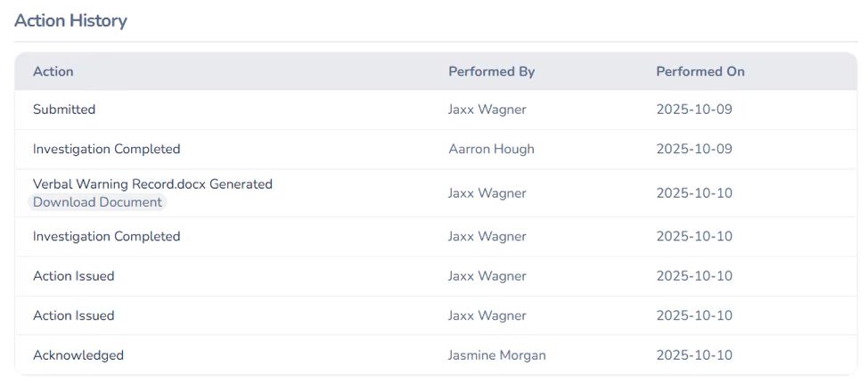Click the Performed By column header
The height and width of the screenshot is (383, 868).
coord(491,71)
